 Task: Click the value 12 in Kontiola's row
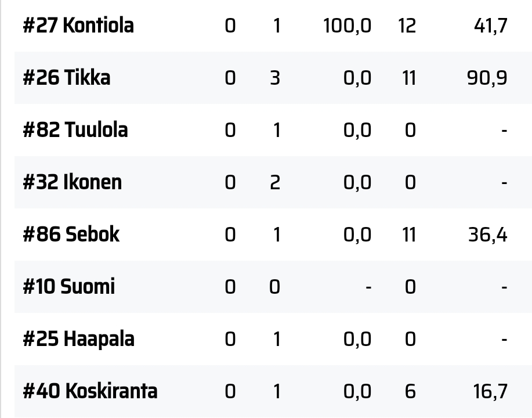[407, 26]
